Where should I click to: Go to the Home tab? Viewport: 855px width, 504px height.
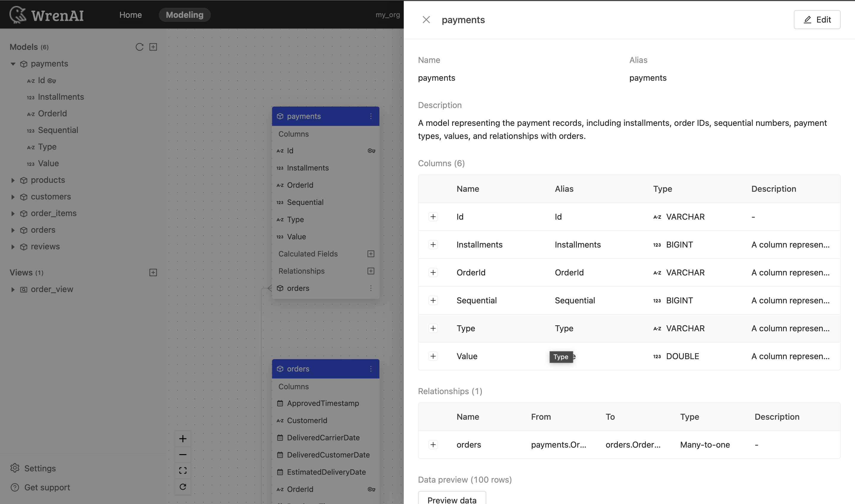click(x=130, y=15)
